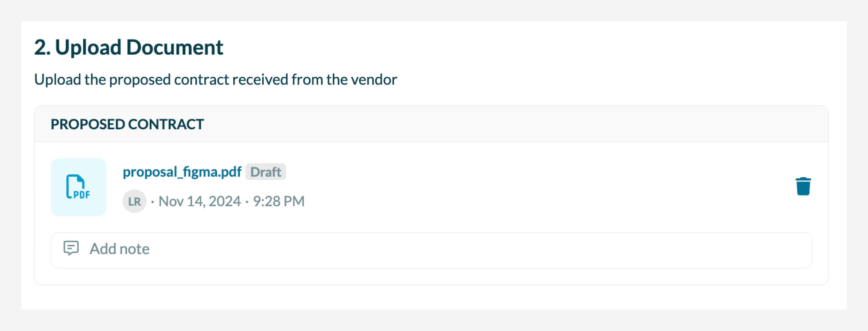Delete the proposal_figma.pdf file with trash icon

(803, 186)
